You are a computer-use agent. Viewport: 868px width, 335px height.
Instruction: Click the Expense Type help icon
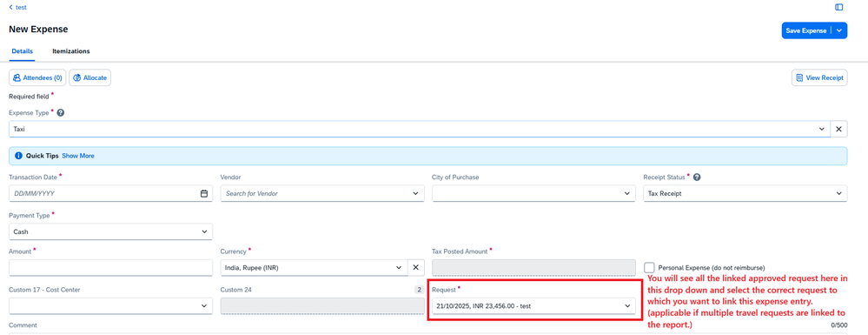(x=61, y=112)
